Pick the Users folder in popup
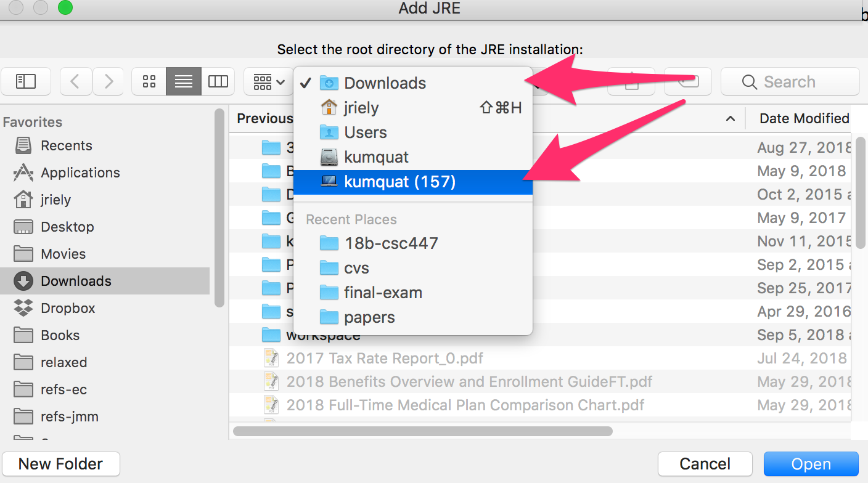 pyautogui.click(x=365, y=133)
